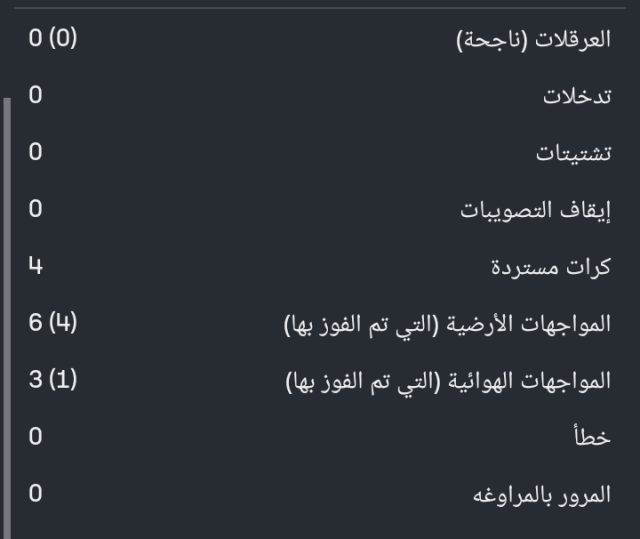Select the value 0 beside خطأ

pos(35,436)
